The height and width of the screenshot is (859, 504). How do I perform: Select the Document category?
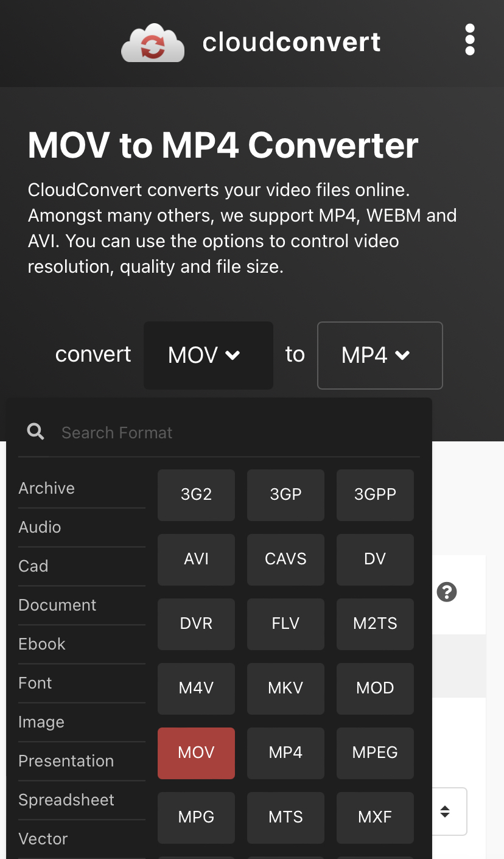82,605
